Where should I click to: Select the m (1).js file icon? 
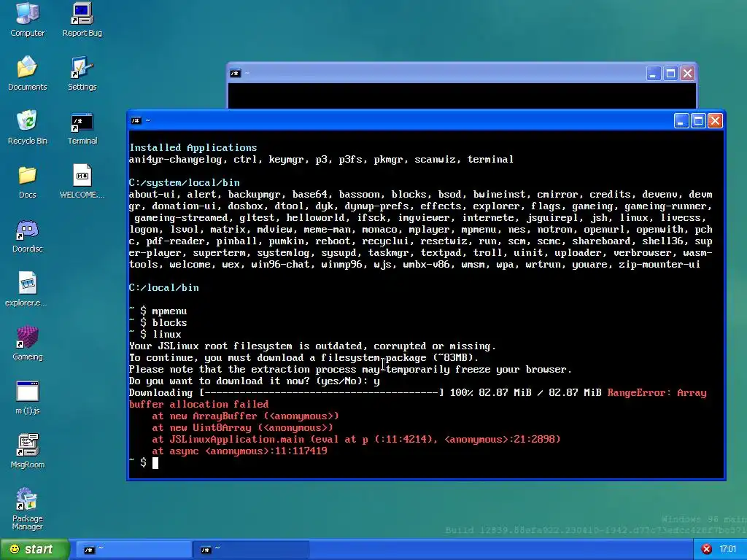tap(27, 397)
